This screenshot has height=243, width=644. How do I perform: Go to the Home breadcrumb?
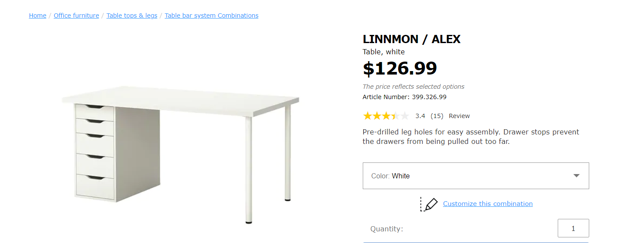(38, 16)
